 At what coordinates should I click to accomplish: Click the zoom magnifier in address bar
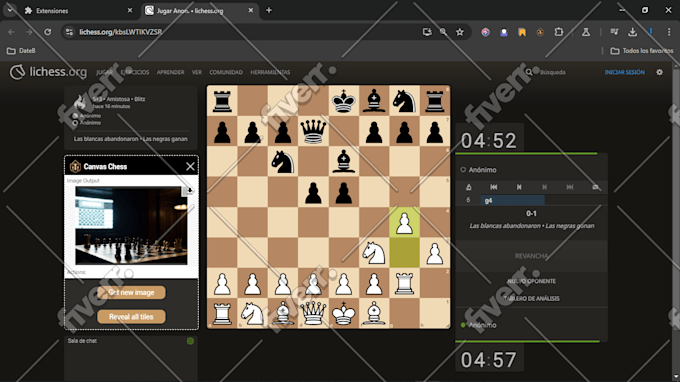pos(443,32)
